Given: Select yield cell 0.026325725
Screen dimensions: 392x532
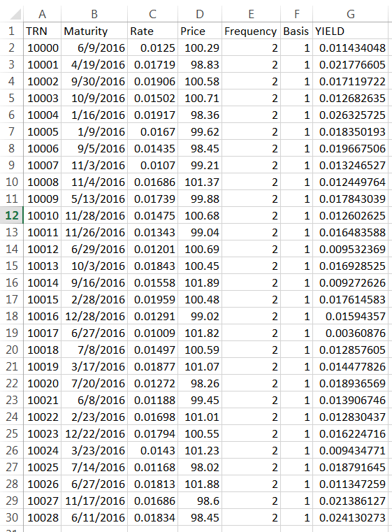Looking at the screenshot, I should (351, 115).
